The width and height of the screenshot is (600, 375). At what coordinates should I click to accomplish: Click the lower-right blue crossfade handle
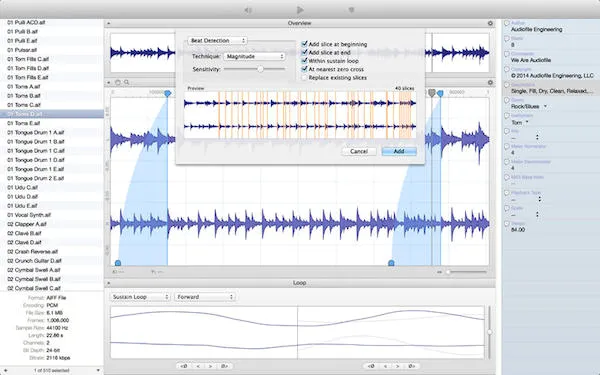(x=391, y=263)
